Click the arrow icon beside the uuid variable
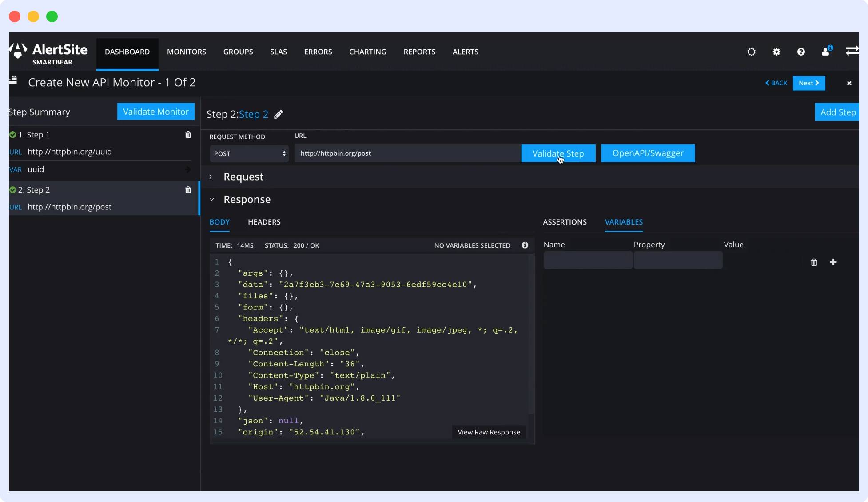 tap(188, 169)
